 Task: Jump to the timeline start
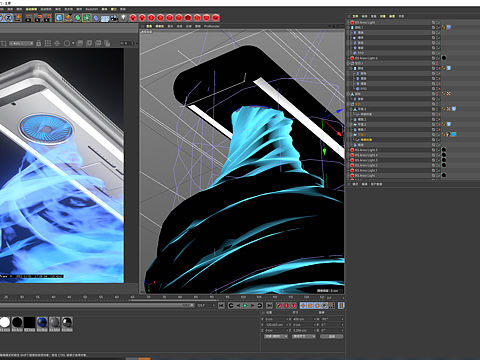click(221, 305)
